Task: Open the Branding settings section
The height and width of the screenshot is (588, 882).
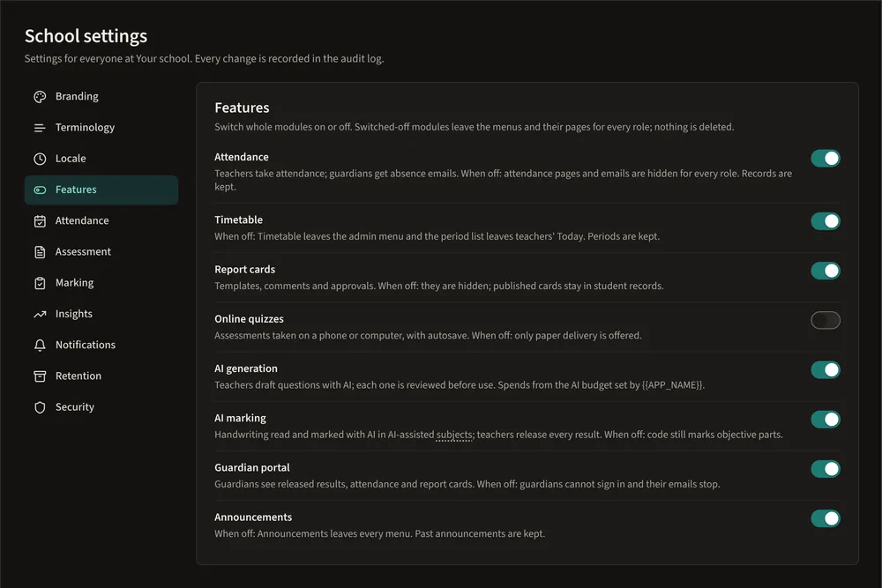Action: [101, 97]
